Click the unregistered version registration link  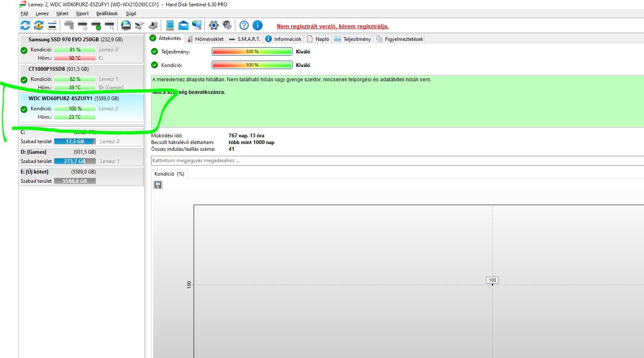tap(333, 26)
